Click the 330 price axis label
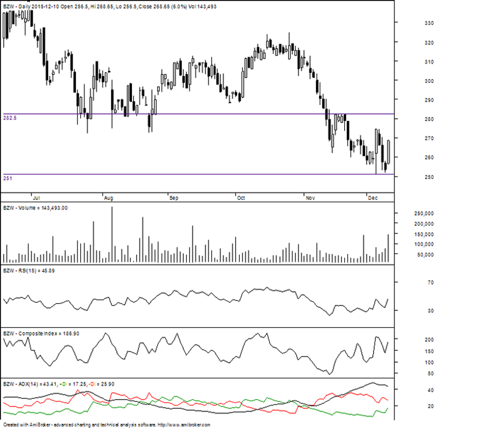 (x=414, y=23)
